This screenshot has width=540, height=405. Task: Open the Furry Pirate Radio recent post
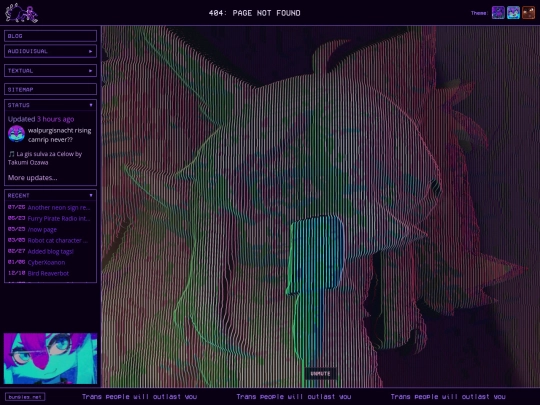pyautogui.click(x=59, y=218)
